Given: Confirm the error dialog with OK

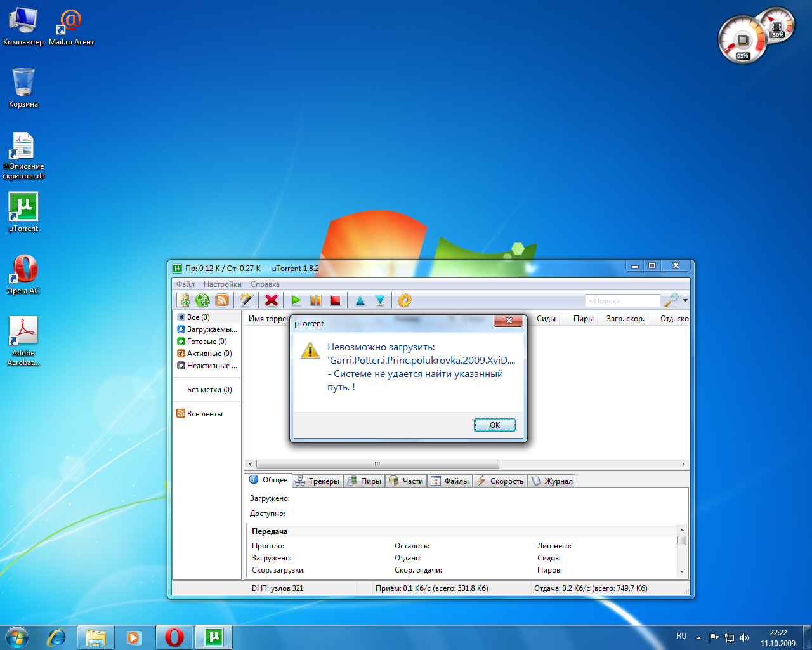Looking at the screenshot, I should (495, 425).
